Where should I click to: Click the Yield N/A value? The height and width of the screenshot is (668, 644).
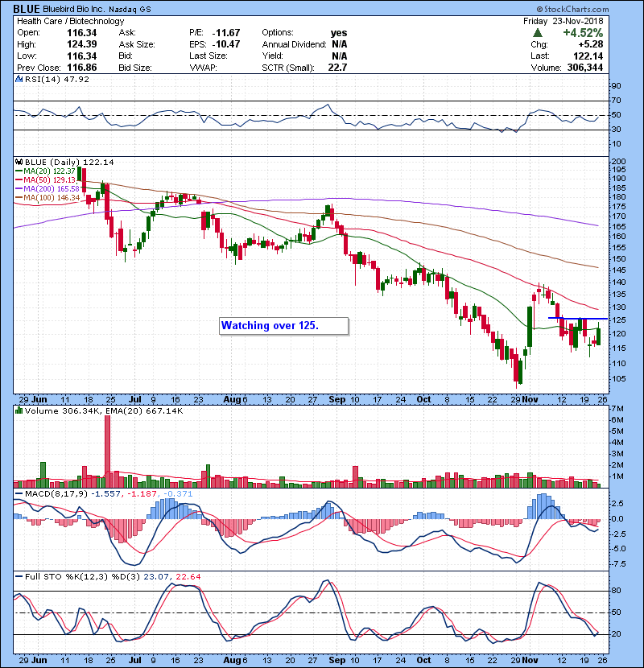(x=339, y=56)
